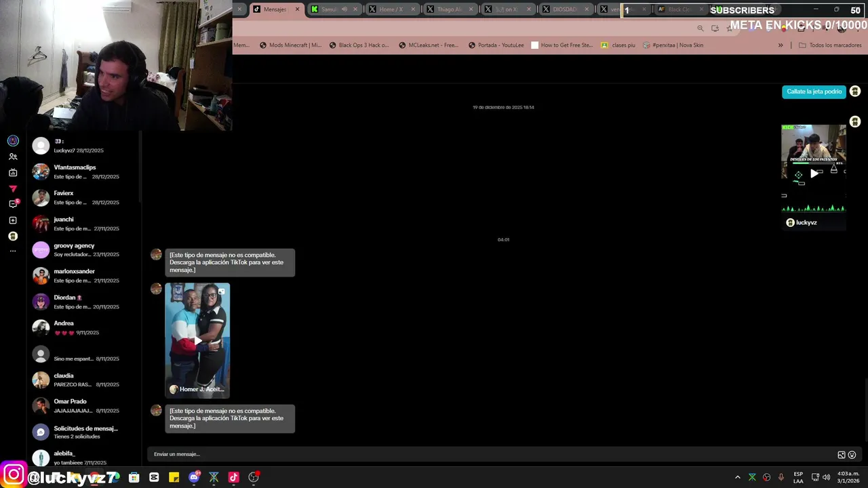
Task: Open the marlonxsander conversation
Action: [x=85, y=276]
